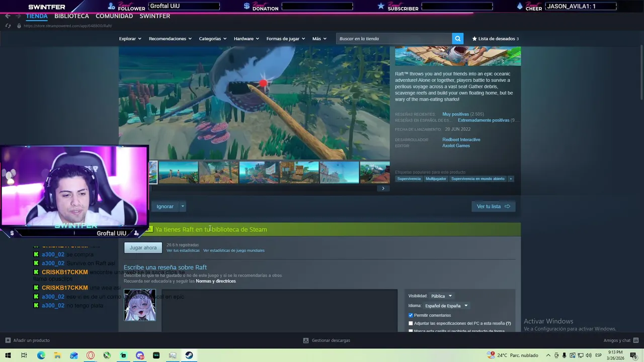Click the Buscar en la tienda field
Screen dimensions: 644x362
click(394, 39)
